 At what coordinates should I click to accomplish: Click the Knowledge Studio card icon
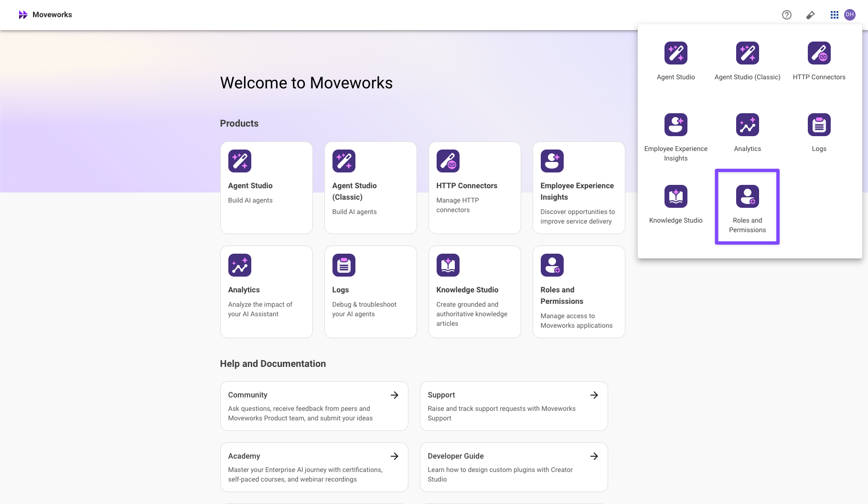click(x=448, y=265)
